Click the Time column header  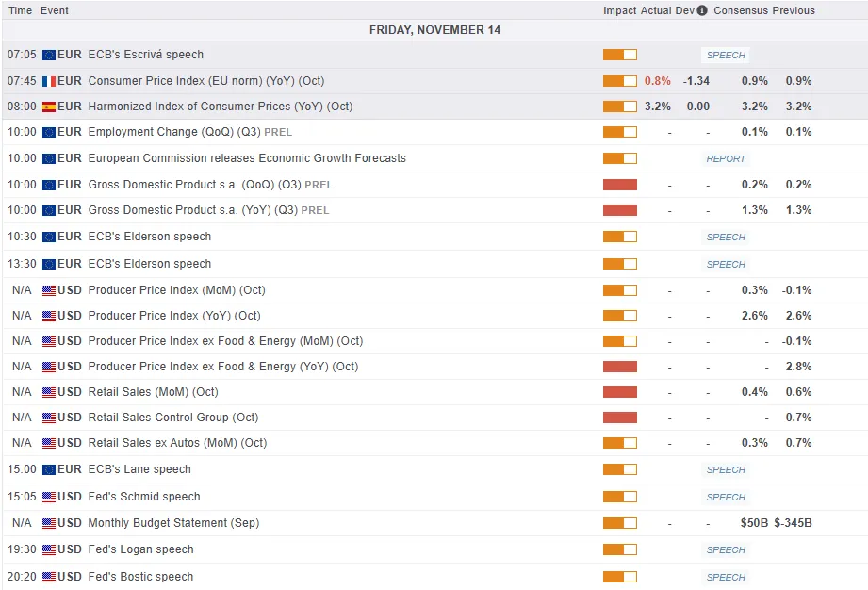tap(20, 10)
